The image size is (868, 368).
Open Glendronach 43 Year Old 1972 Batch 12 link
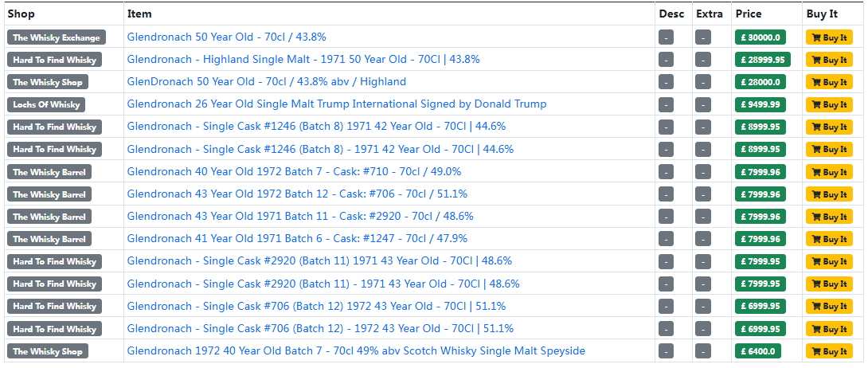[x=297, y=194]
